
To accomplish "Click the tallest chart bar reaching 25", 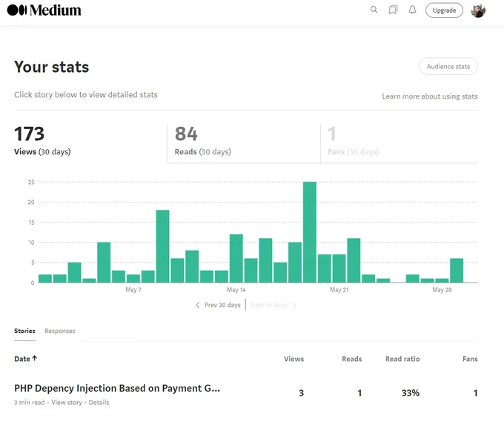I will coord(310,232).
